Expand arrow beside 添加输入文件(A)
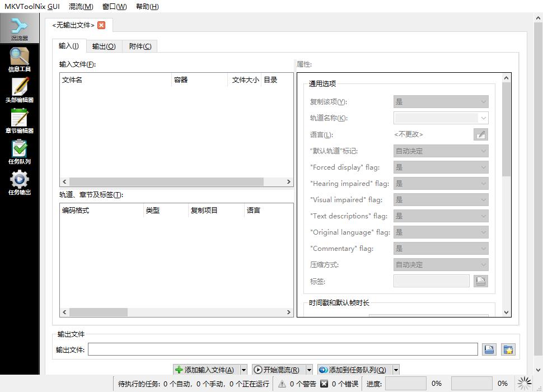Screen dimensions: 543x392 pos(244,370)
